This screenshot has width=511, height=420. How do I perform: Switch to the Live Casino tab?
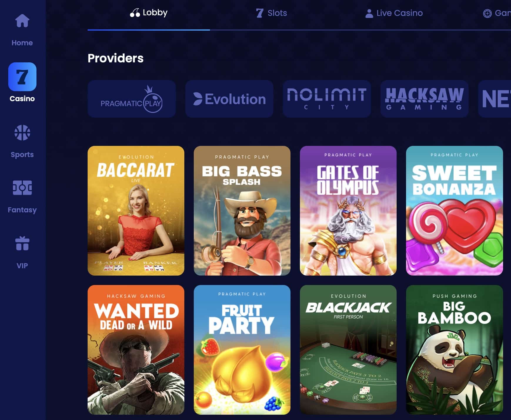click(x=394, y=13)
